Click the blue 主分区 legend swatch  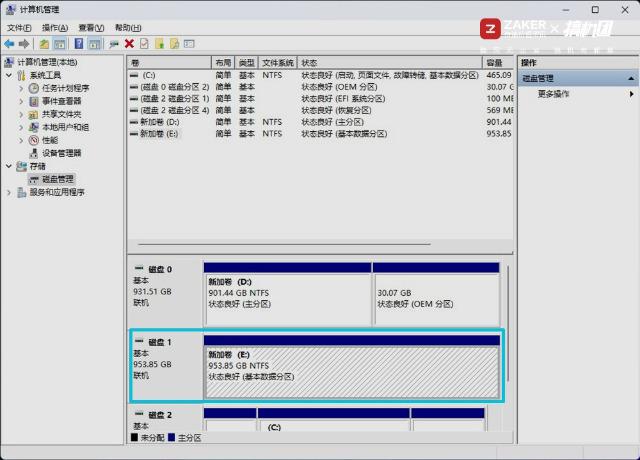pos(171,438)
